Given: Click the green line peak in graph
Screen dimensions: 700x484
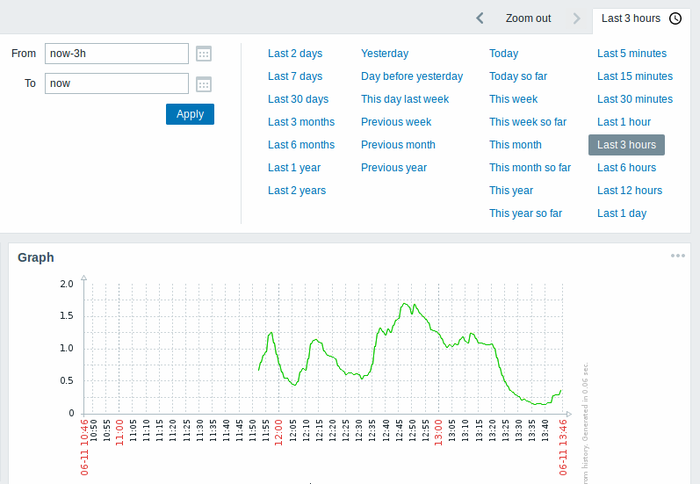Looking at the screenshot, I should click(405, 303).
